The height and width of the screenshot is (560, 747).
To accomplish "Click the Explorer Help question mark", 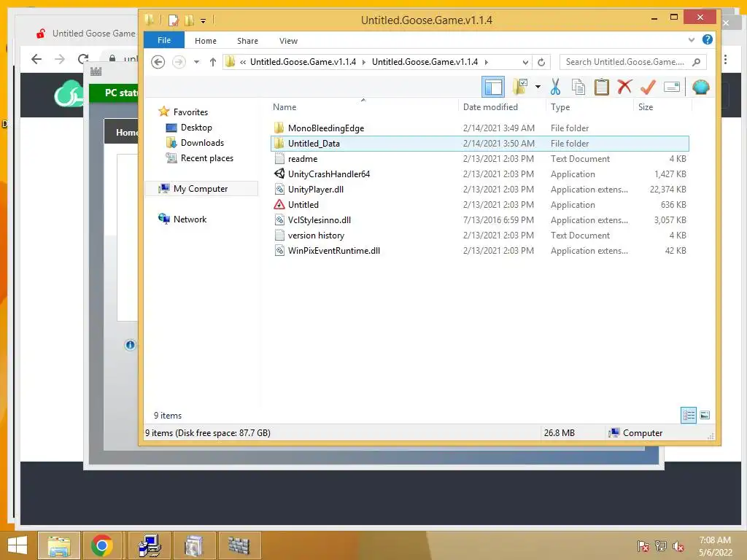I will [708, 40].
